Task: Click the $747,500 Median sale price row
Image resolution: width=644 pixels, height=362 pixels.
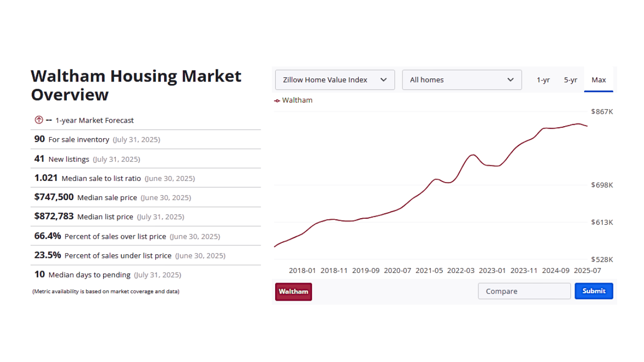Action: tap(146, 198)
